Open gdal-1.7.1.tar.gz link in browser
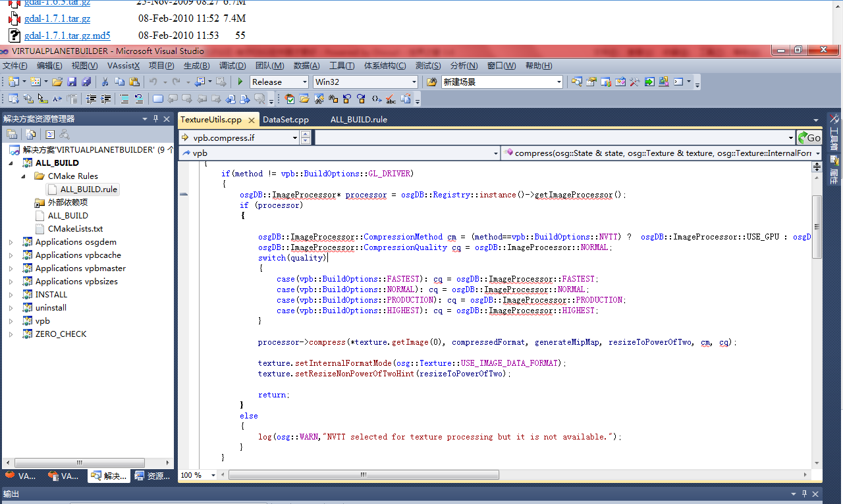843x504 pixels. click(x=57, y=19)
